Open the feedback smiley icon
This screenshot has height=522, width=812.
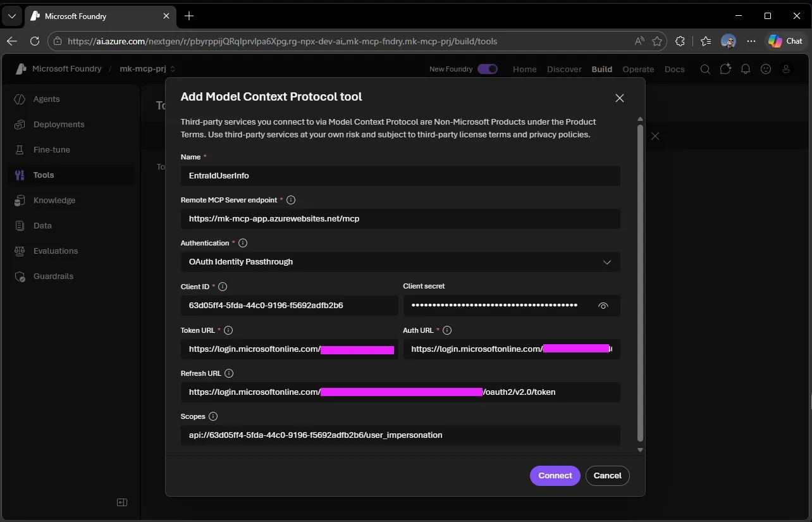766,69
